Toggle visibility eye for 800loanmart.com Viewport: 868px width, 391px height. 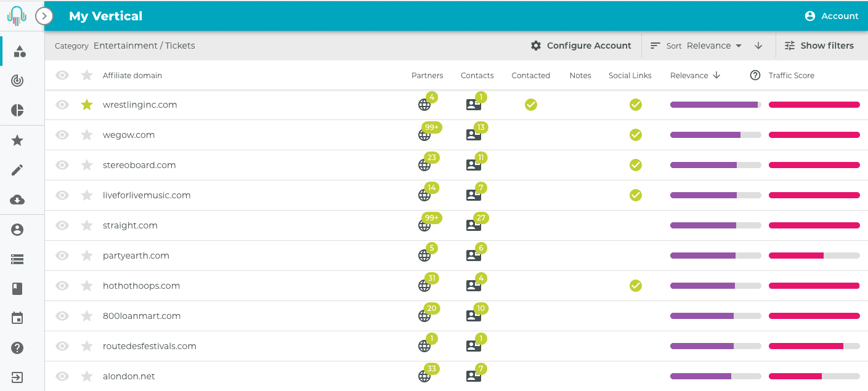pyautogui.click(x=62, y=316)
